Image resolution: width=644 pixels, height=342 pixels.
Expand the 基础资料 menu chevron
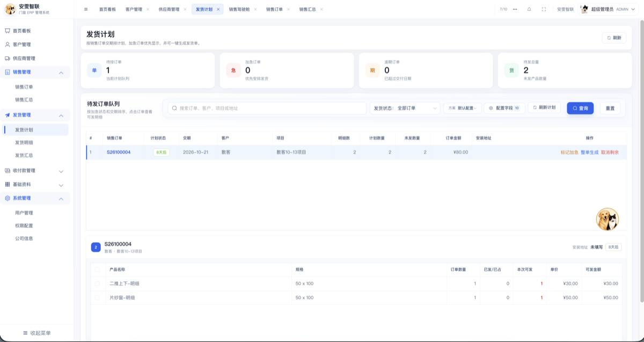(x=61, y=185)
